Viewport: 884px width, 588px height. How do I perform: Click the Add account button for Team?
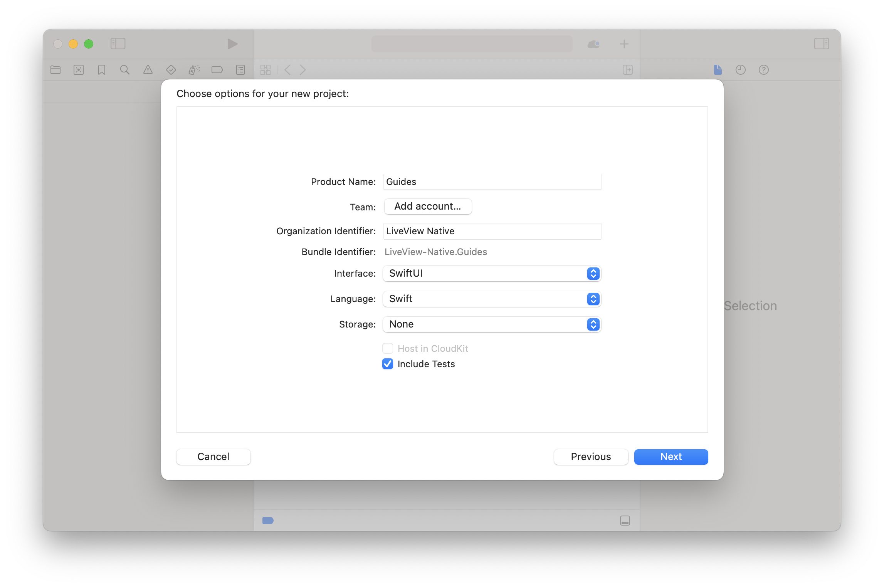[x=427, y=206]
